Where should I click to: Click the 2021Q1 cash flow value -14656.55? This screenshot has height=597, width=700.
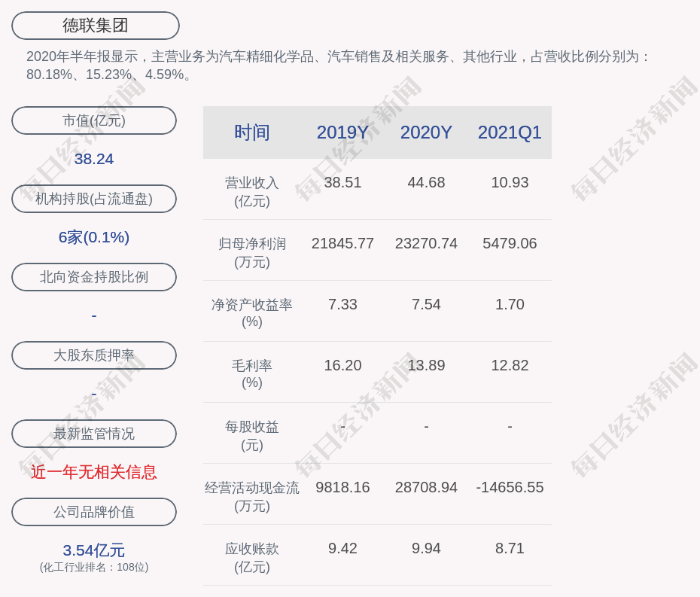click(x=510, y=487)
